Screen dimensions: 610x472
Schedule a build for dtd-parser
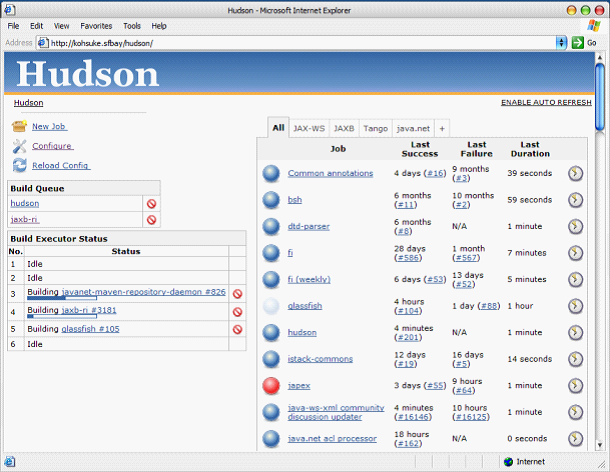575,226
